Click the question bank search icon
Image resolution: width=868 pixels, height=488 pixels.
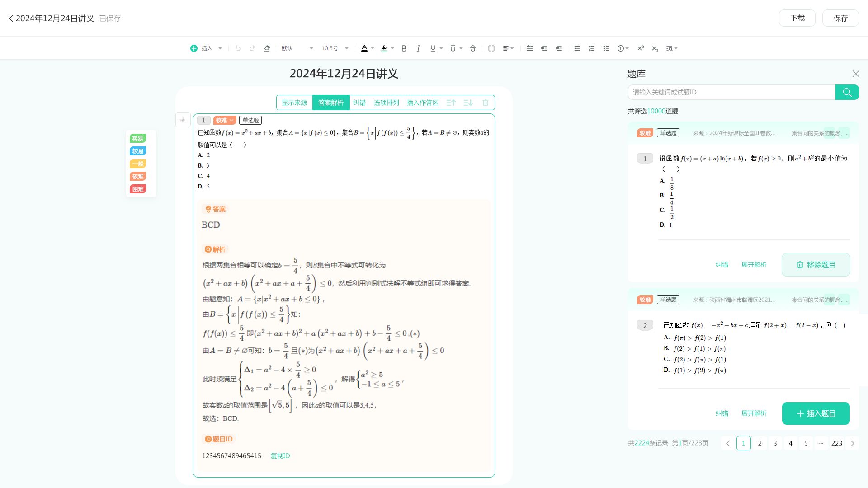[x=847, y=92]
